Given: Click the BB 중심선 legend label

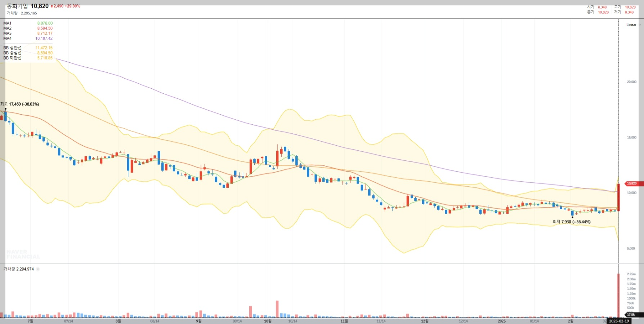Looking at the screenshot, I should click(13, 53).
